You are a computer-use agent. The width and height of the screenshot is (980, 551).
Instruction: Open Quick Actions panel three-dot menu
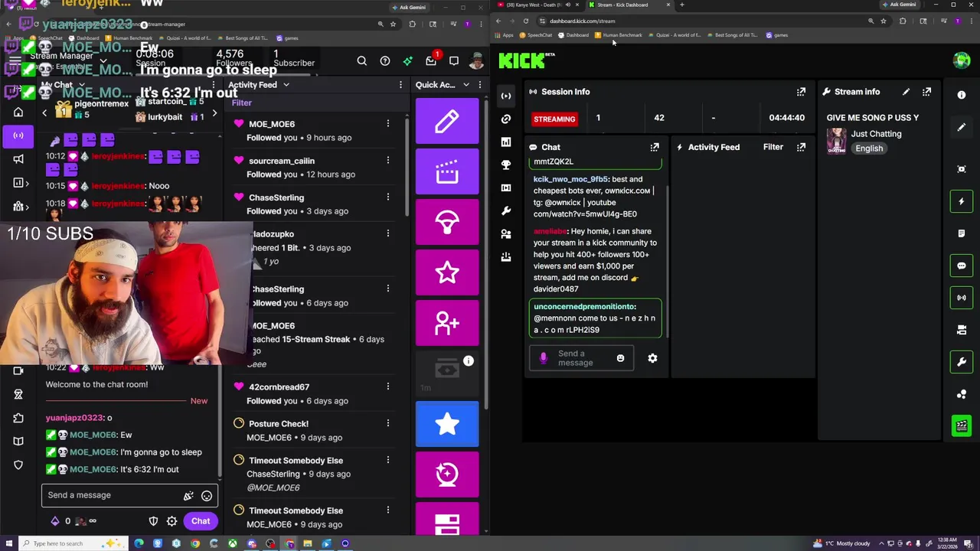(x=480, y=85)
